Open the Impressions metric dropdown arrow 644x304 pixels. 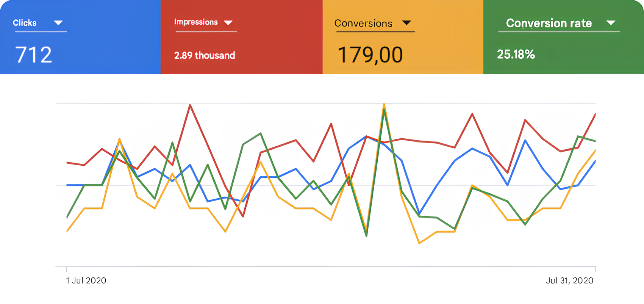[228, 23]
